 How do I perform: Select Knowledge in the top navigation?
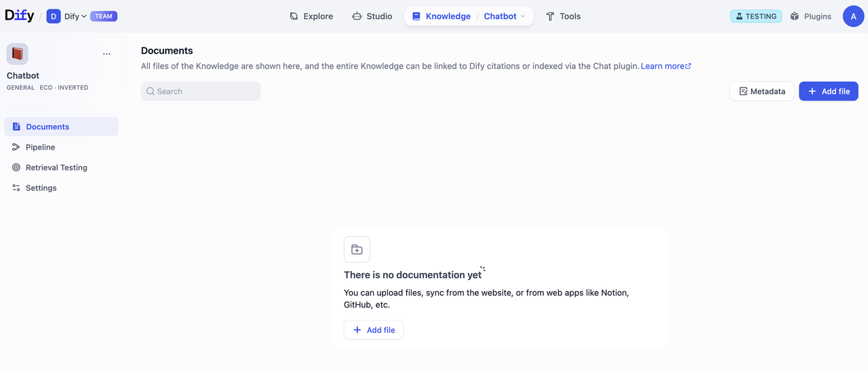point(441,16)
